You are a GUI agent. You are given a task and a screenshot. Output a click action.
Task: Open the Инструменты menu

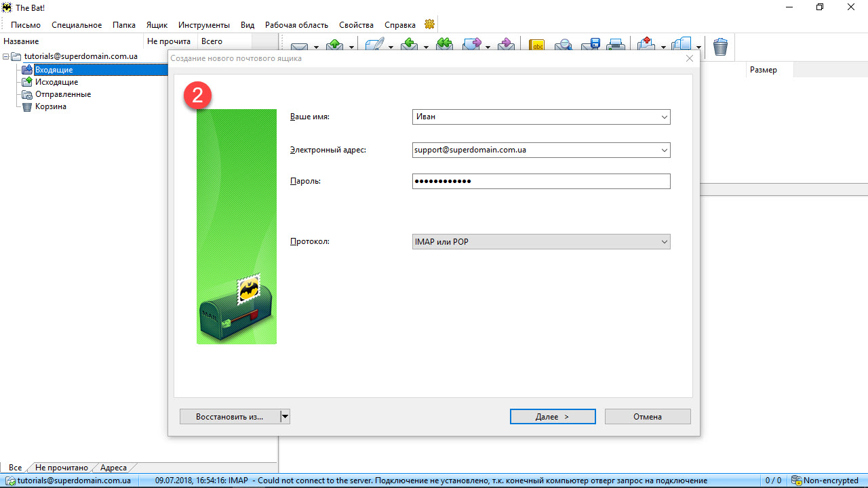point(204,25)
